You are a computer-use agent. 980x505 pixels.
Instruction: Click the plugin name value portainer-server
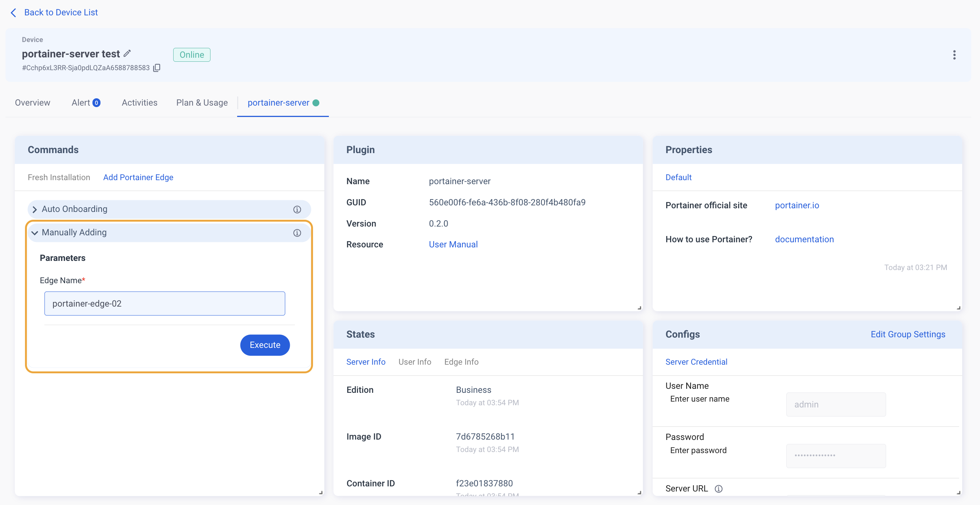click(x=460, y=182)
